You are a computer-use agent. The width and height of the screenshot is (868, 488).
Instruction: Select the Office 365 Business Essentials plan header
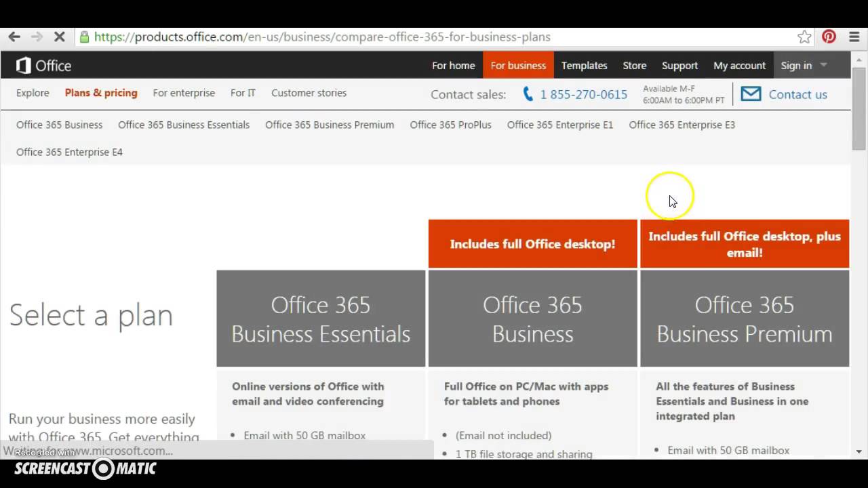tap(321, 319)
